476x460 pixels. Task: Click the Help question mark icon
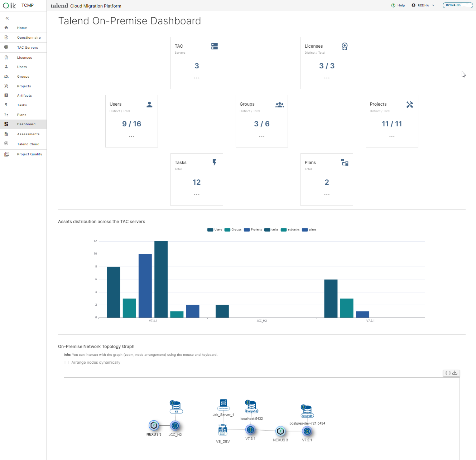click(393, 5)
